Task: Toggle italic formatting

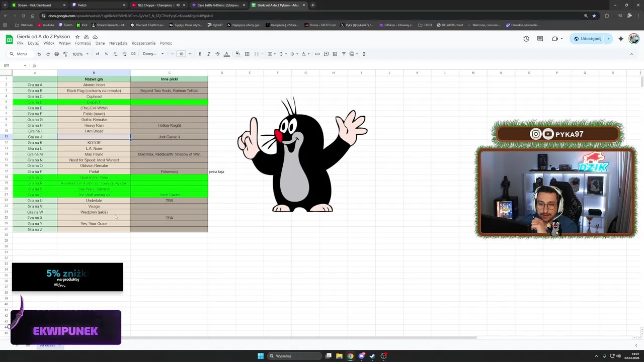Action: coord(208,54)
